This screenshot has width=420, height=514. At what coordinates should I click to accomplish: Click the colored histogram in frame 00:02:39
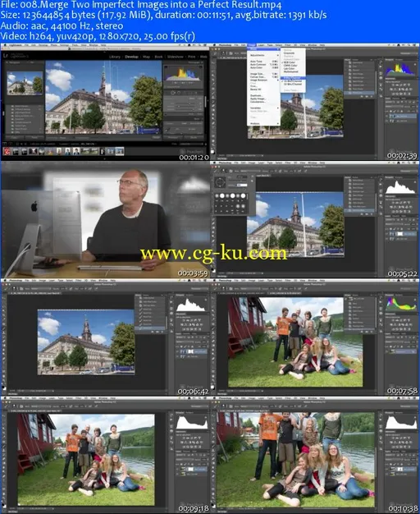click(x=400, y=69)
